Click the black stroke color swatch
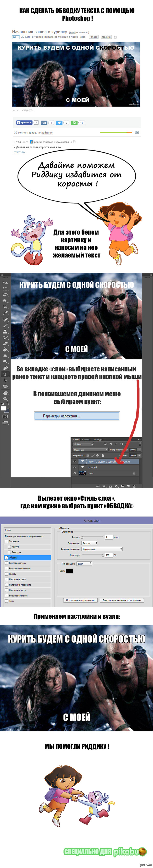 point(70,571)
